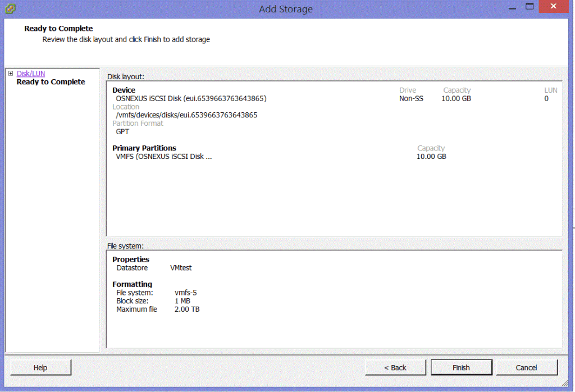Click the Help button

40,368
